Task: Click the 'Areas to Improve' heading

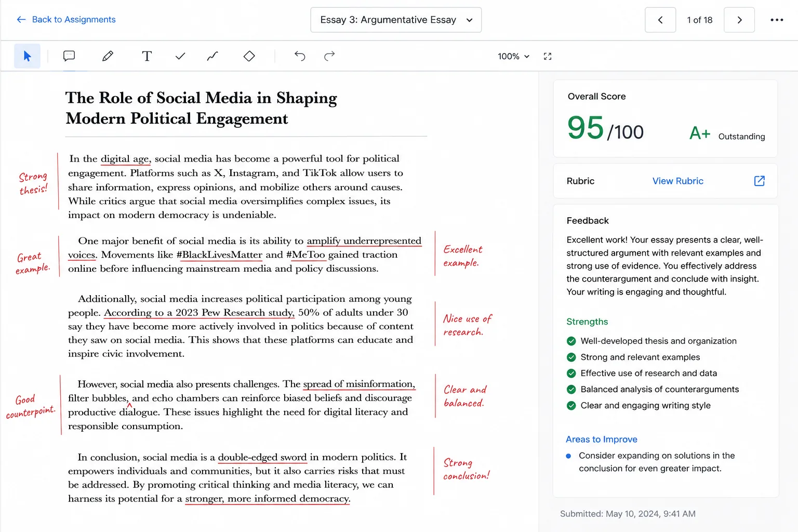Action: pyautogui.click(x=602, y=440)
